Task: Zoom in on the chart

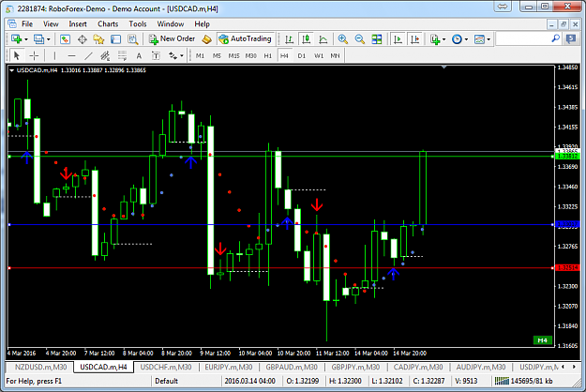Action: coord(343,38)
